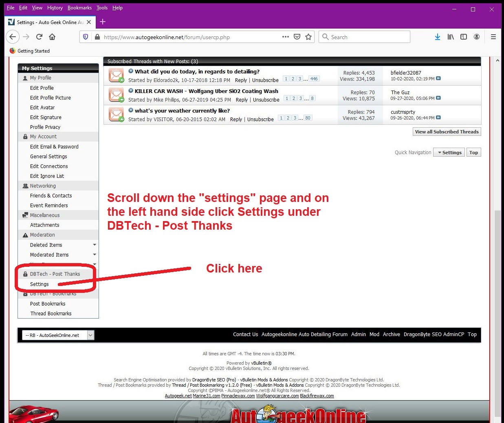Click the browser Search field
504x423 pixels.
tap(364, 37)
